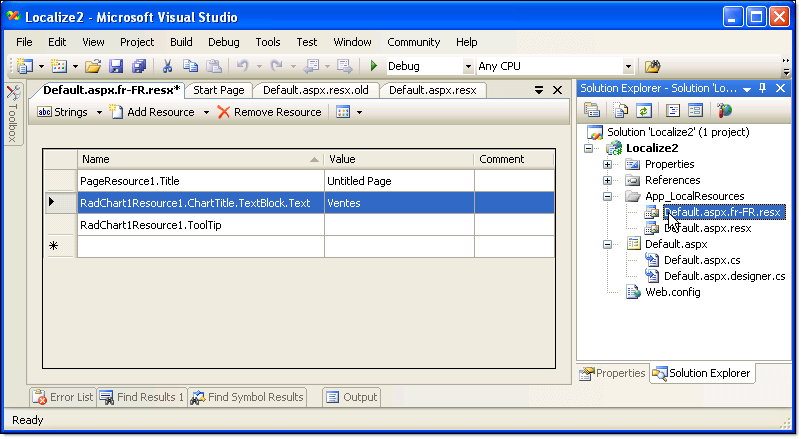Click the Open File folder icon
The height and width of the screenshot is (439, 801).
pyautogui.click(x=93, y=66)
